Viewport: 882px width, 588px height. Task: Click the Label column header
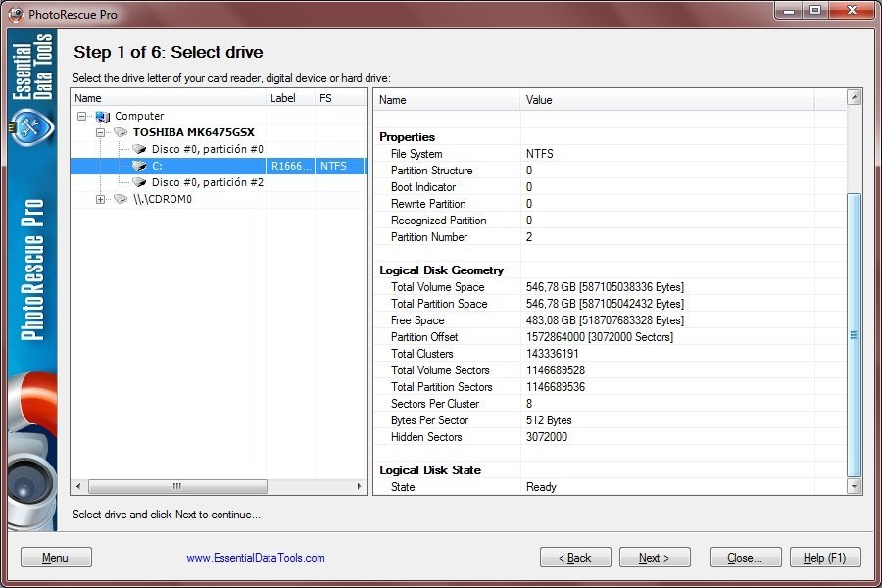click(290, 98)
